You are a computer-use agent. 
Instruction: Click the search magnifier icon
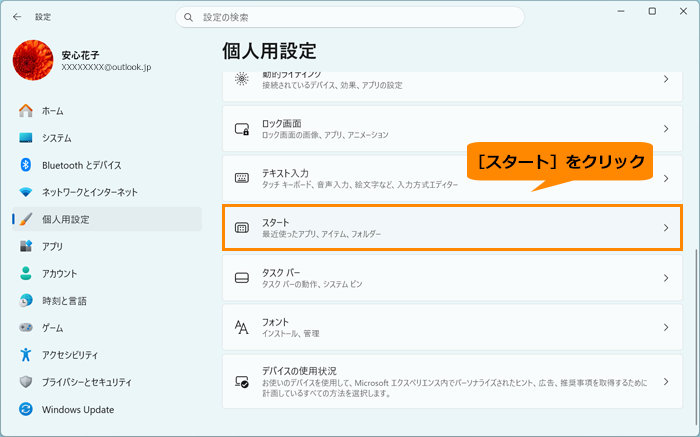[188, 17]
